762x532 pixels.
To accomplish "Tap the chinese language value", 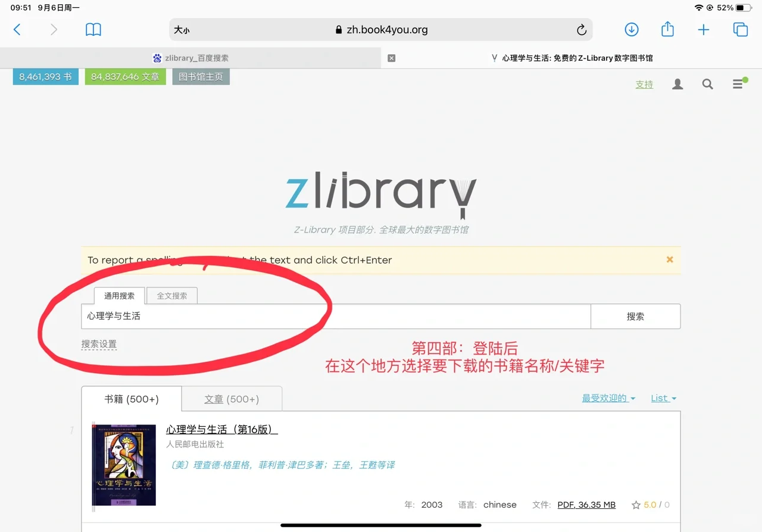I will (500, 505).
